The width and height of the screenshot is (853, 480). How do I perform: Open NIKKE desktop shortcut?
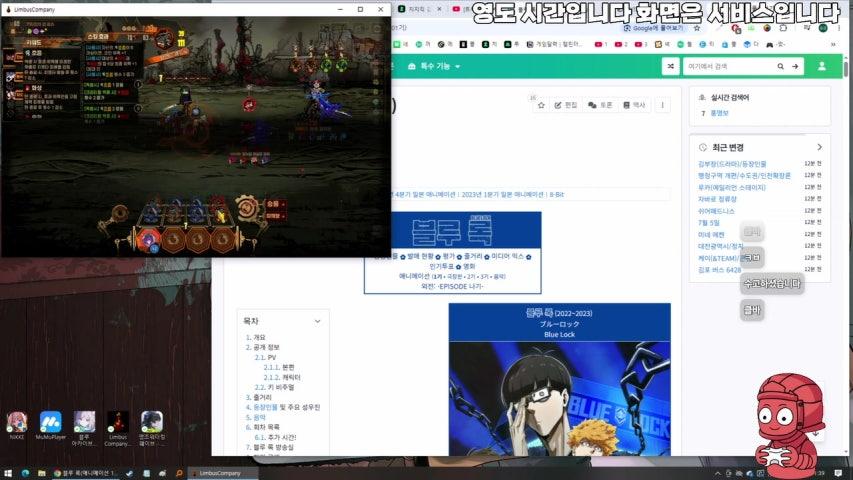[17, 428]
